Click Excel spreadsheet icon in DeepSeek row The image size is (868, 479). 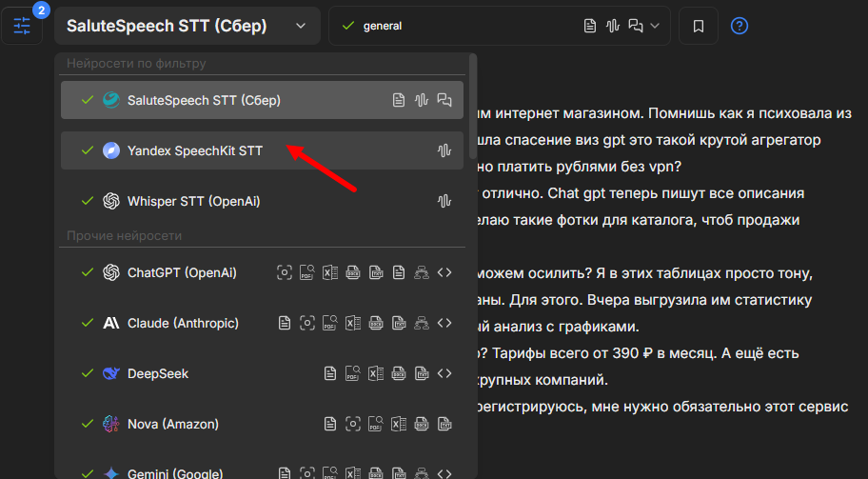376,373
